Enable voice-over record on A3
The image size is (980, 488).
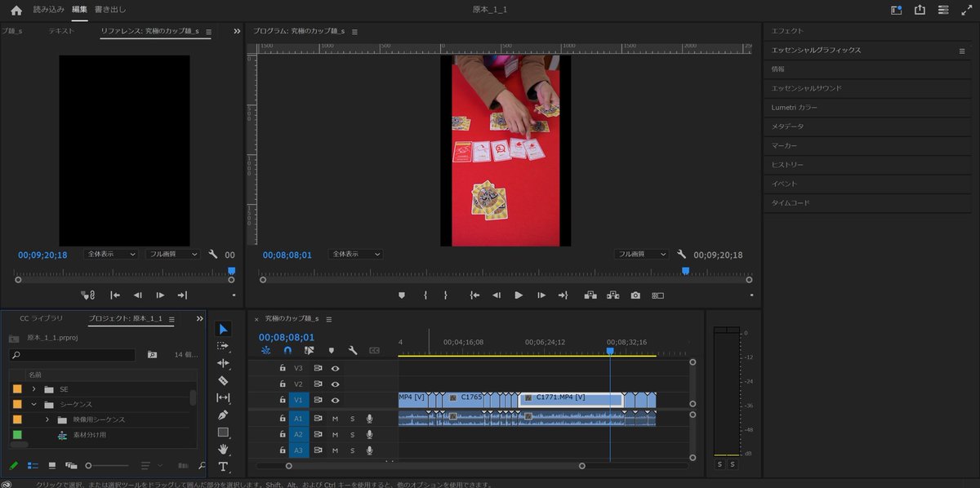370,450
